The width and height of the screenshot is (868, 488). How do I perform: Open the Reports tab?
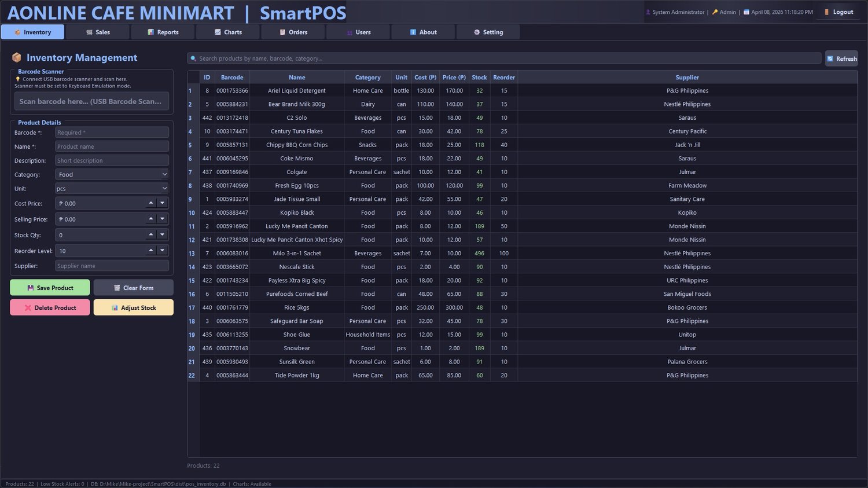pyautogui.click(x=163, y=32)
